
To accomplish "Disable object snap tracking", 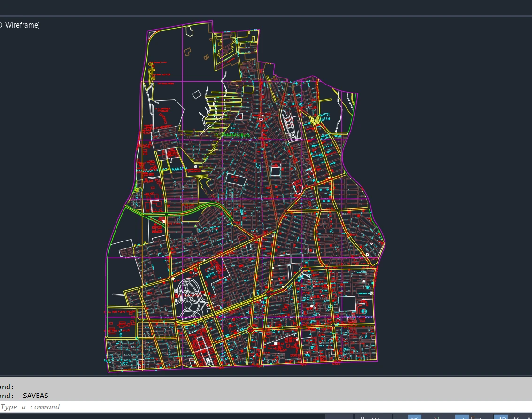I will (462, 417).
